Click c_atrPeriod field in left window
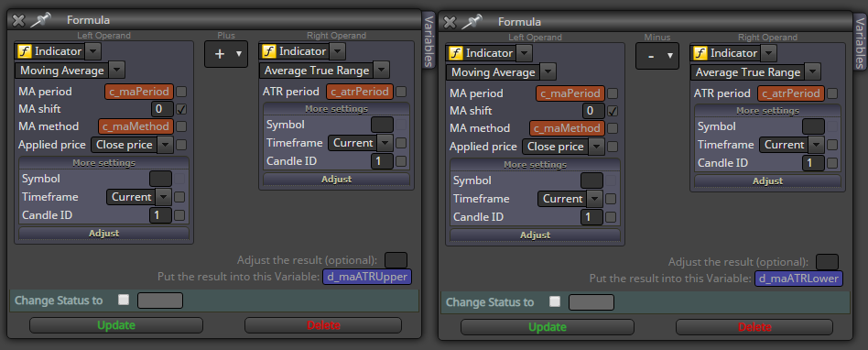Viewport: 868px width, 350px height. (x=360, y=92)
